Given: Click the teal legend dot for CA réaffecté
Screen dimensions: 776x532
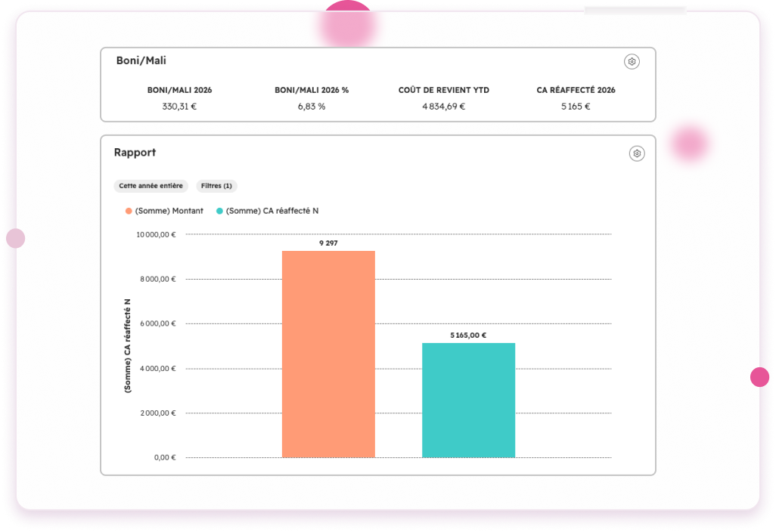Looking at the screenshot, I should coord(219,211).
